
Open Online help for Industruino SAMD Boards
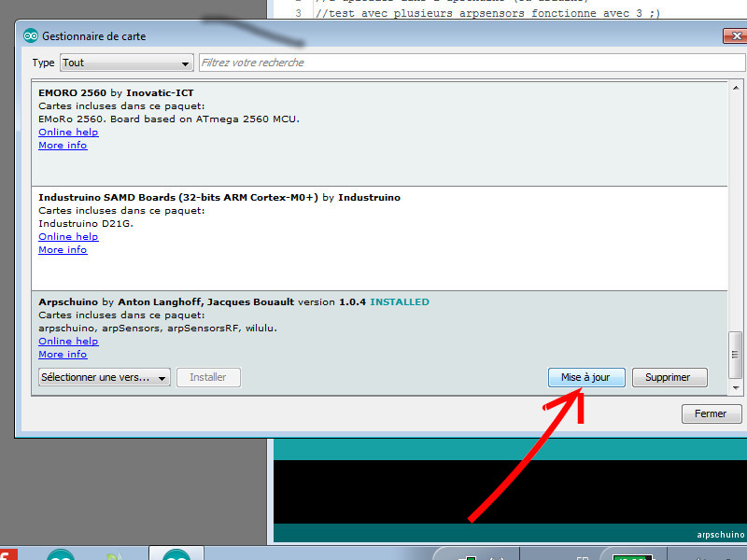coord(68,237)
